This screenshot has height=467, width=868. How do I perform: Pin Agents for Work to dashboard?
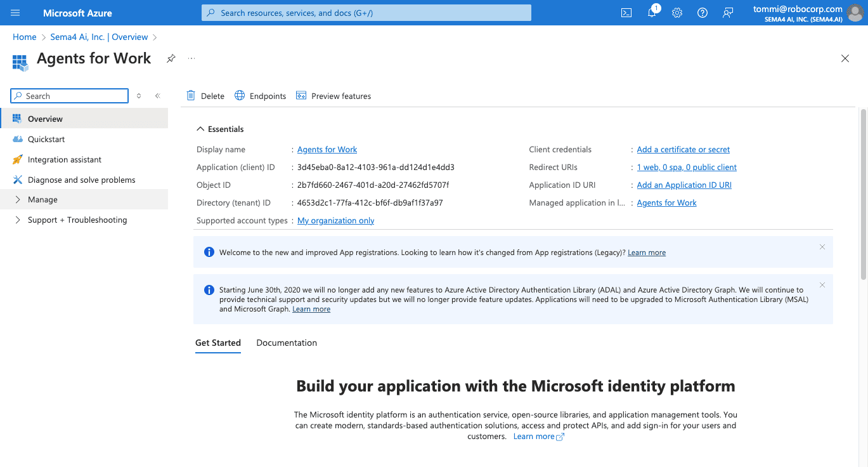(170, 58)
